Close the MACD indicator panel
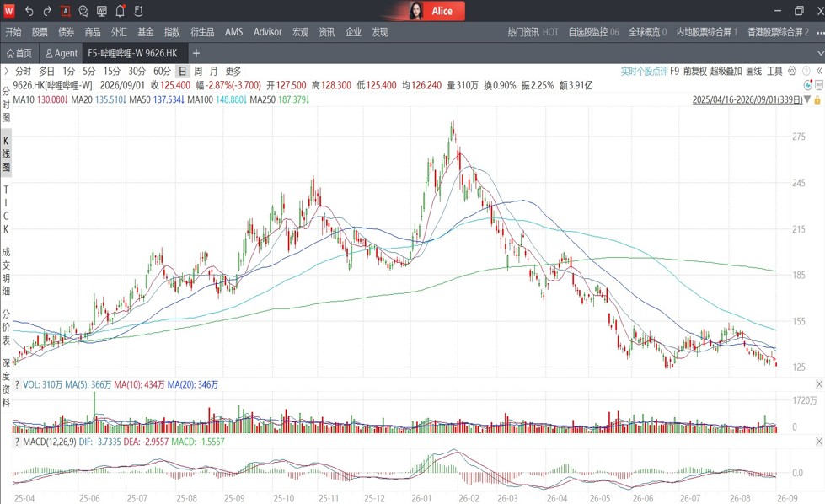This screenshot has height=504, width=825. [x=819, y=442]
